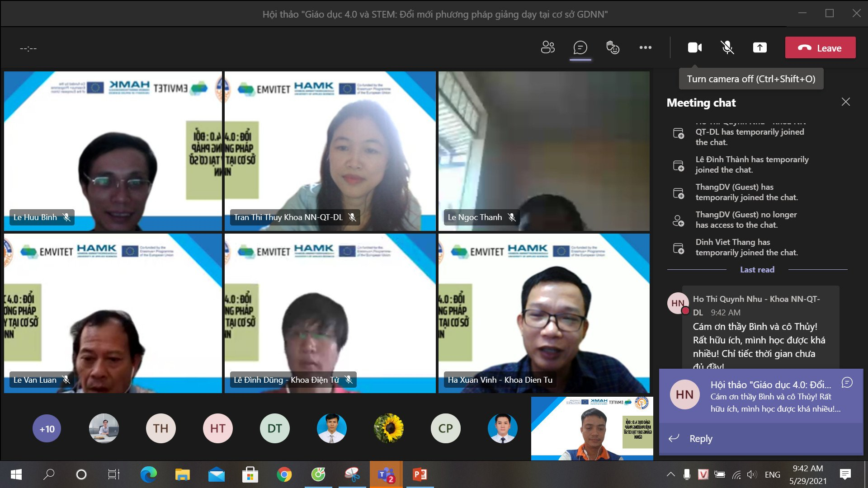
Task: Open the chat bubble icon in the notification
Action: point(847,383)
